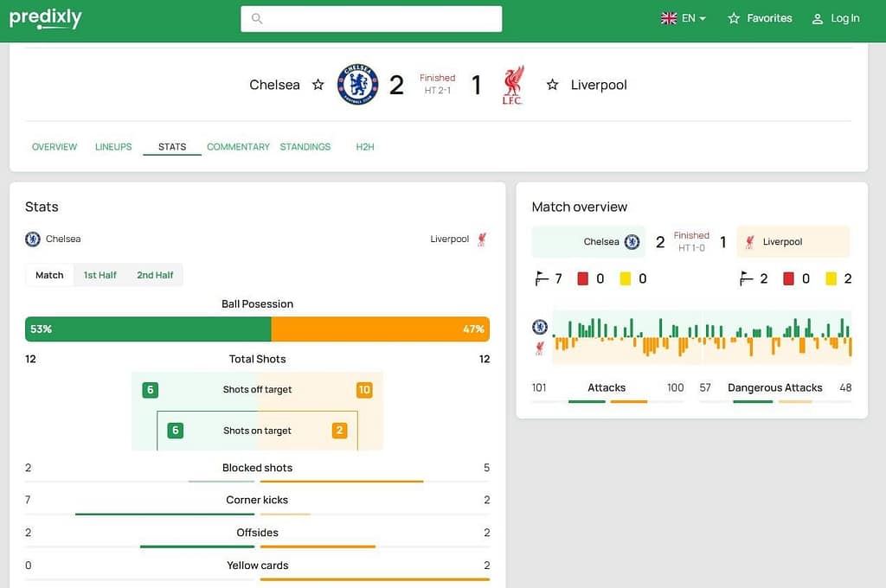Click the Favorites star icon in navbar
Image resolution: width=886 pixels, height=588 pixels.
(734, 18)
